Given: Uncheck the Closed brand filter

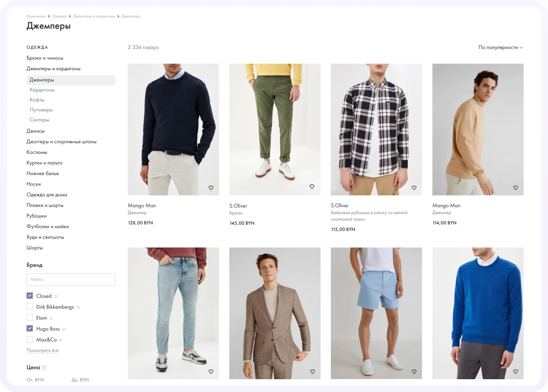Looking at the screenshot, I should tap(30, 296).
